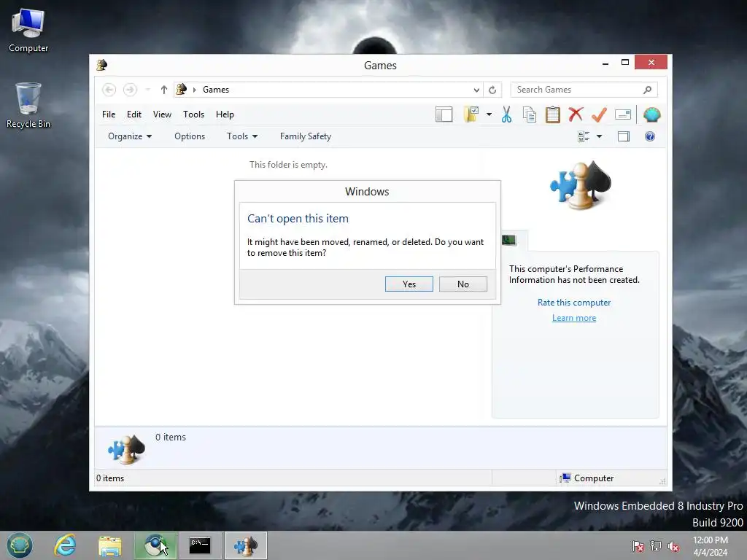
Task: Click the Learn more link
Action: point(574,318)
